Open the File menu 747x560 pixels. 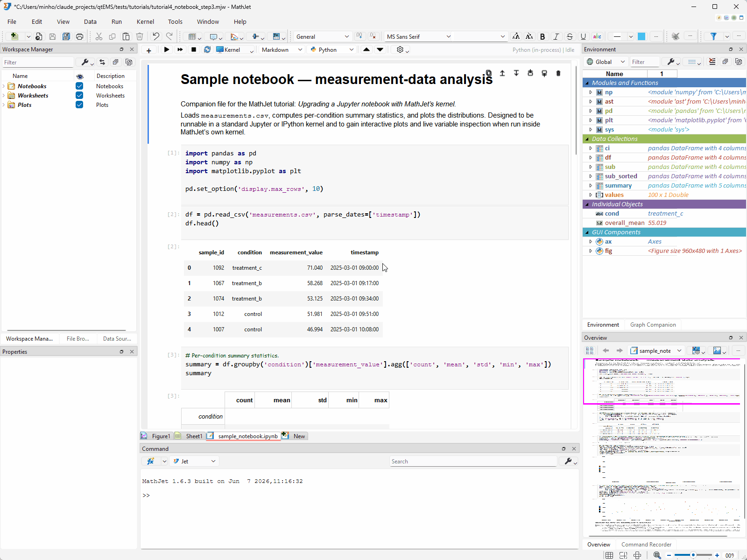[x=12, y=21]
